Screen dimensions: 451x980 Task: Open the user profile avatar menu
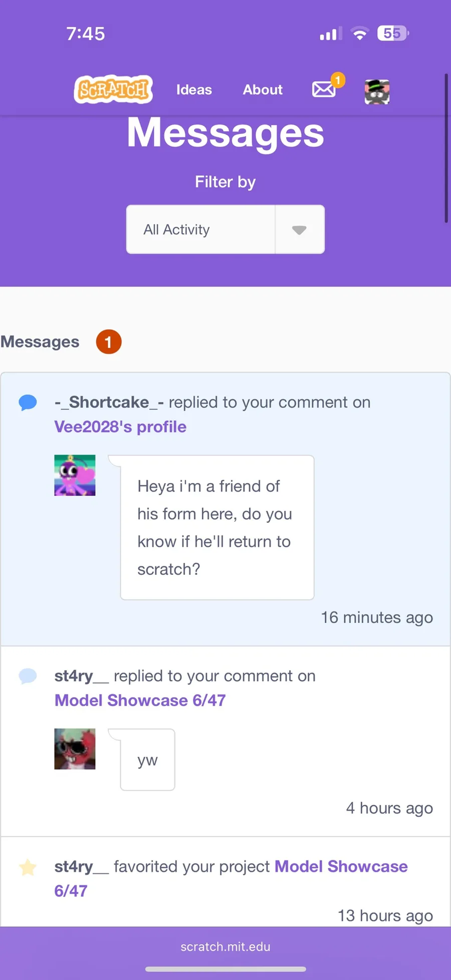click(x=377, y=92)
